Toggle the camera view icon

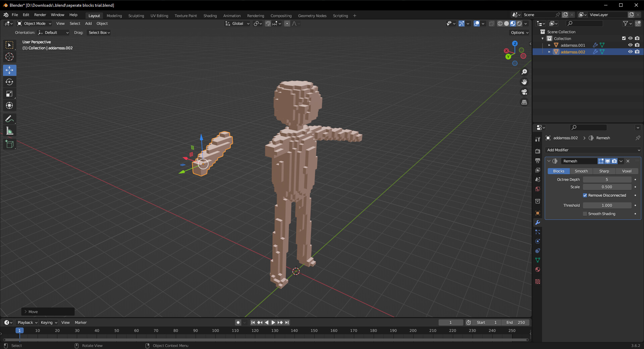tap(524, 92)
